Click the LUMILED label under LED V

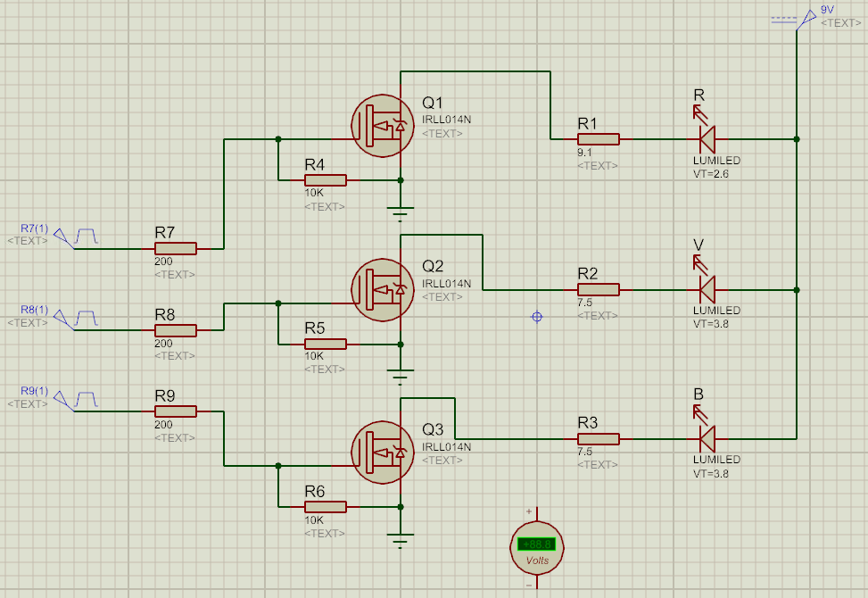tap(717, 311)
